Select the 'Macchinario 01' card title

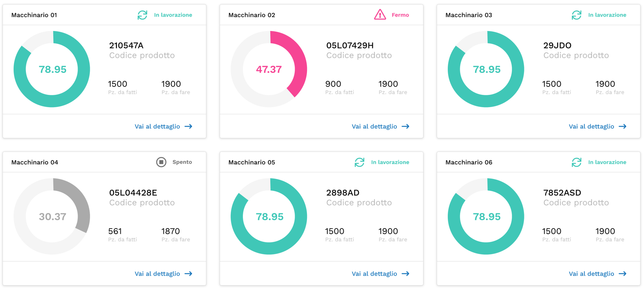coord(34,15)
